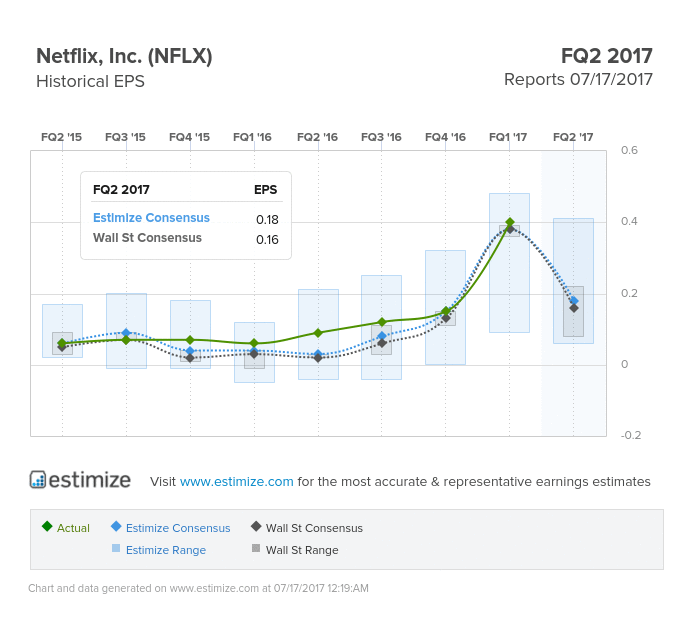Click the Historical EPS subtitle

coord(90,81)
